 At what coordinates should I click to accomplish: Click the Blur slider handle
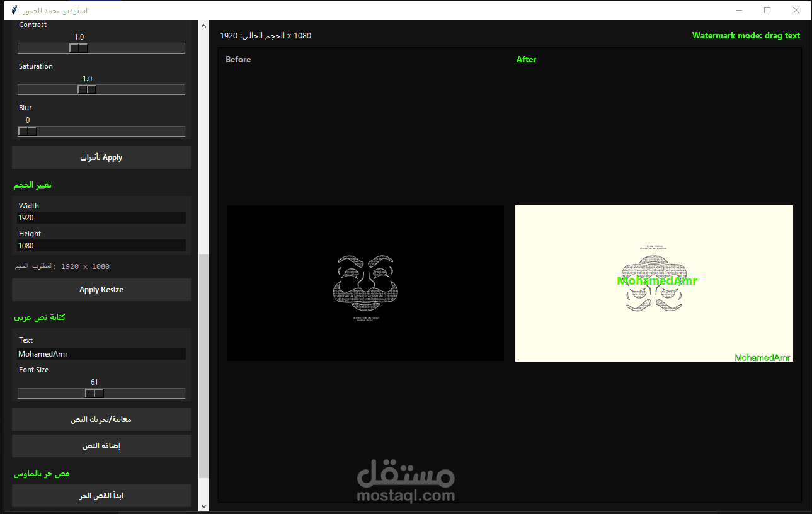pyautogui.click(x=28, y=131)
